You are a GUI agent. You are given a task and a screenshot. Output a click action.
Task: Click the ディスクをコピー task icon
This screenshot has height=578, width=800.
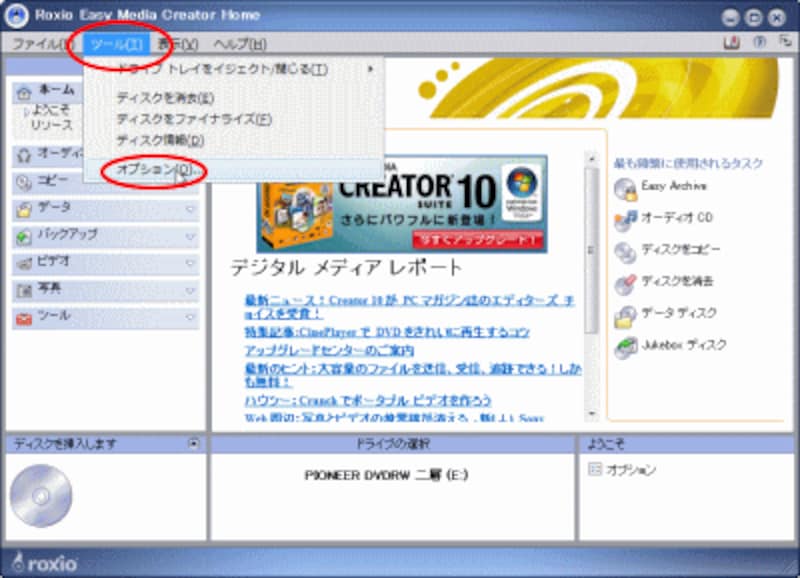(625, 252)
